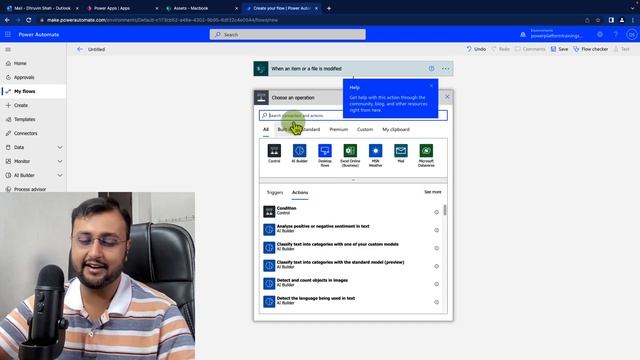Click the browser reload icon
640x360 pixels.
coord(29,20)
